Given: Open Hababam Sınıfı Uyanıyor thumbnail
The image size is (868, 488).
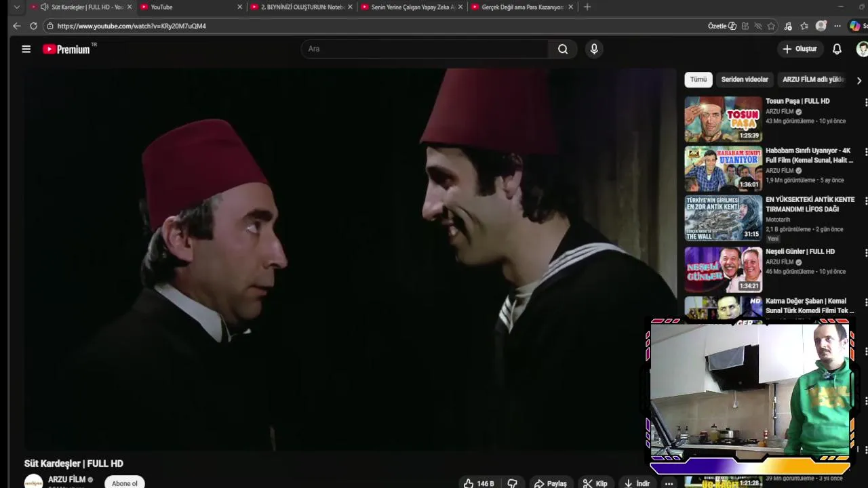Looking at the screenshot, I should [x=723, y=169].
